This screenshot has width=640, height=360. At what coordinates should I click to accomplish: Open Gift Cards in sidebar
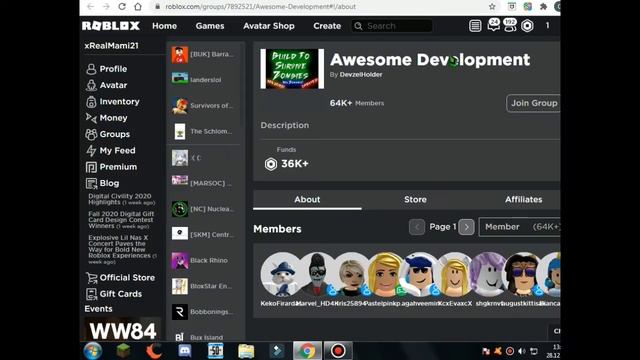click(x=114, y=294)
